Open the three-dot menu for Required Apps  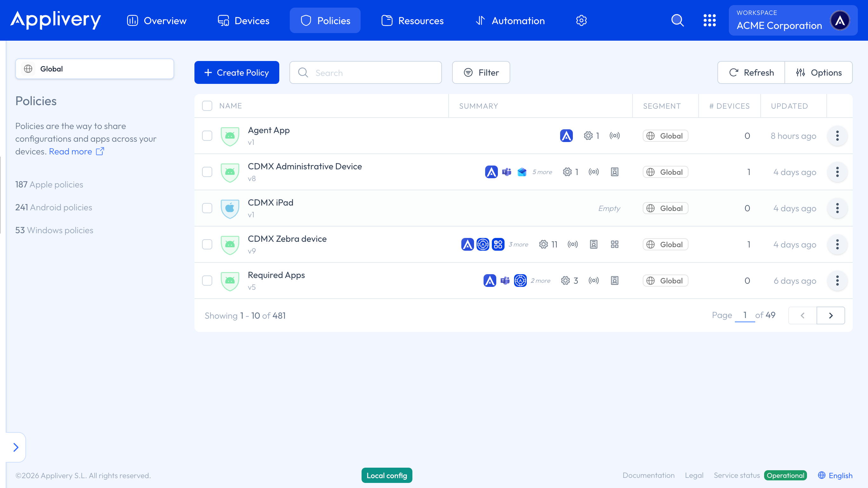coord(837,281)
